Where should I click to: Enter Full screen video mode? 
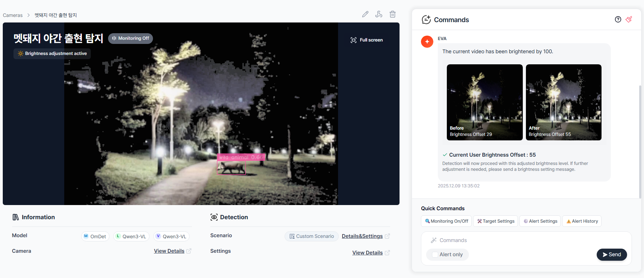366,40
